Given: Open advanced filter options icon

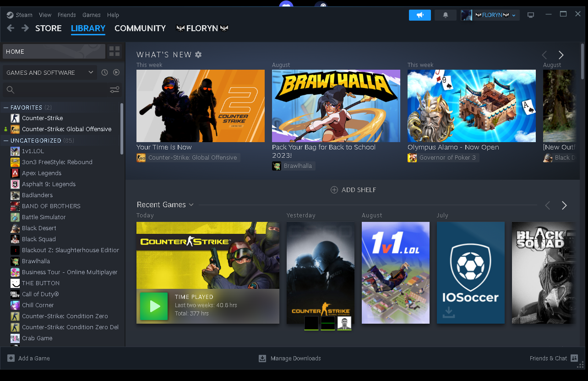Looking at the screenshot, I should pyautogui.click(x=114, y=90).
